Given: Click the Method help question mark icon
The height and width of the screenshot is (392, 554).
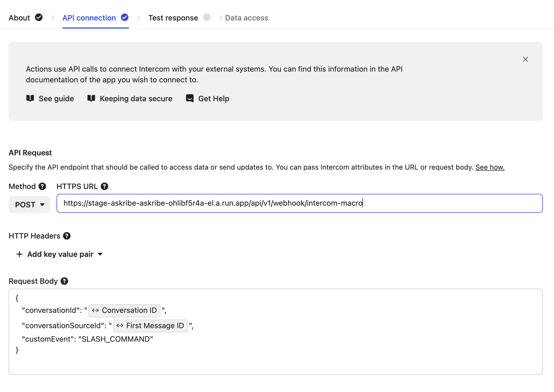Looking at the screenshot, I should point(42,186).
